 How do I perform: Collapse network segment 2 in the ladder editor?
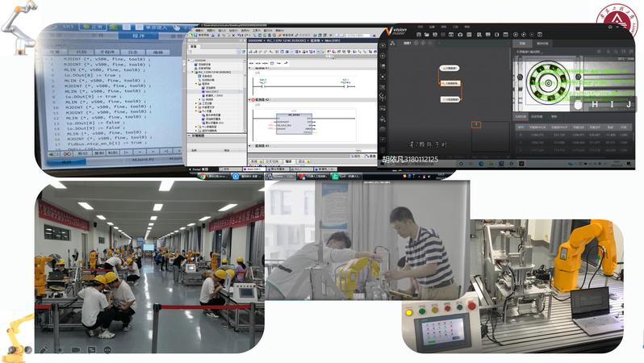(251, 99)
